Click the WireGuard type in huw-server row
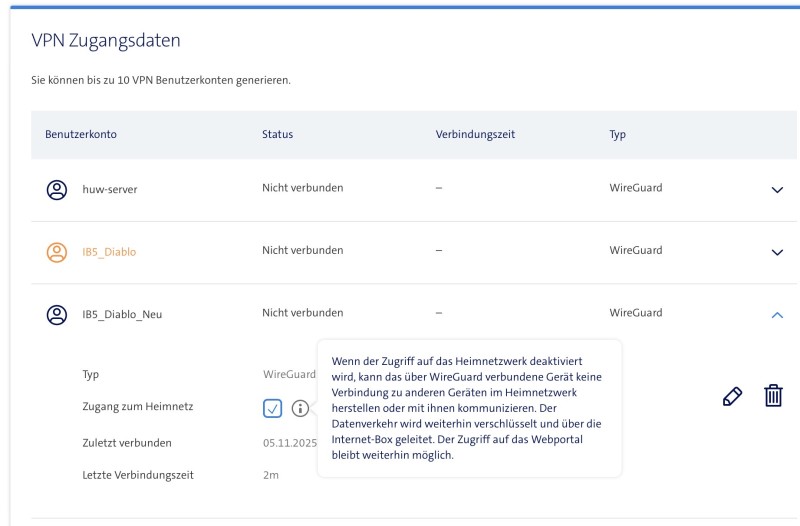The image size is (800, 526). pos(635,188)
